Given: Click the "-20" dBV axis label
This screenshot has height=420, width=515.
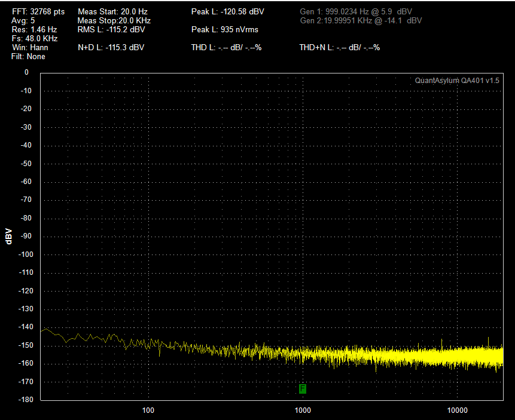Looking at the screenshot, I should [26, 109].
